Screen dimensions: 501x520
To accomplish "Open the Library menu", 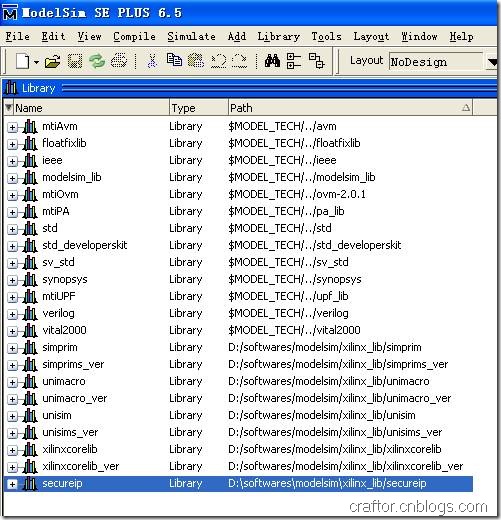I will (x=279, y=37).
